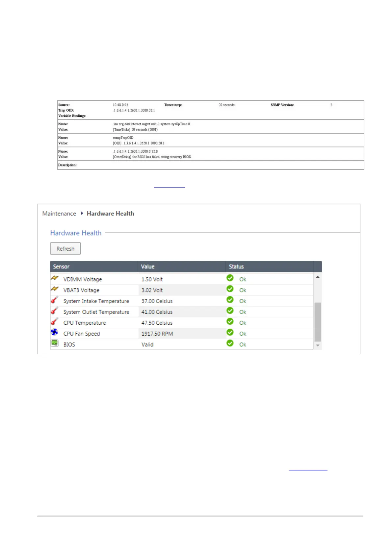The image size is (392, 554).
Task: Select the Hardware Health breadcrumb item
Action: tap(110, 214)
